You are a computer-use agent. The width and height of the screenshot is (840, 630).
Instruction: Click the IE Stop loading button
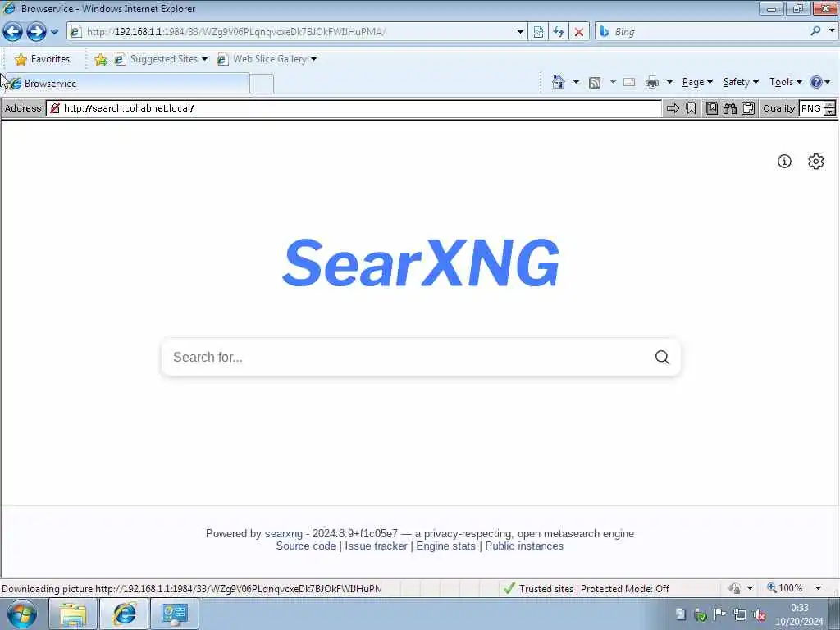coord(578,32)
